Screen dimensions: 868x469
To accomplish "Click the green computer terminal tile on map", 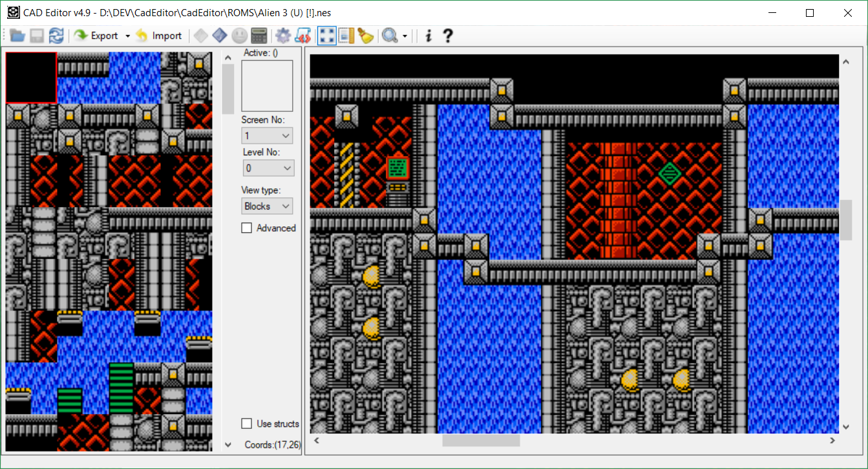I will point(398,168).
